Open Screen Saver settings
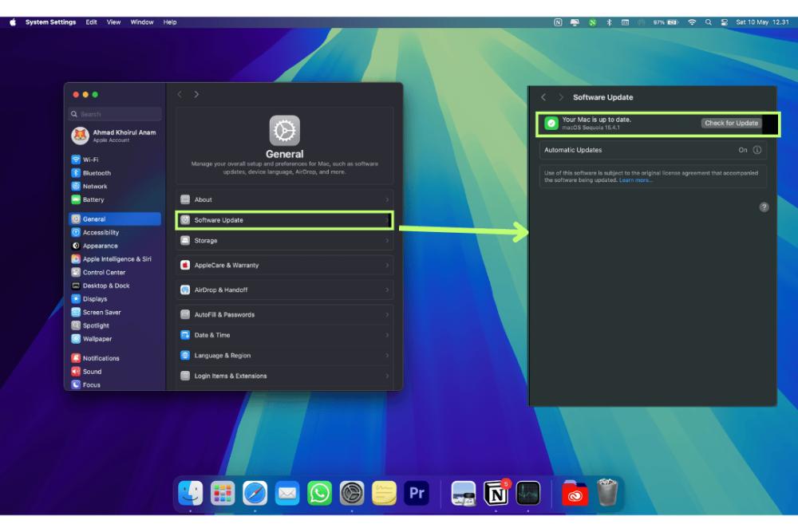Screen dimensions: 798x532 pyautogui.click(x=114, y=313)
